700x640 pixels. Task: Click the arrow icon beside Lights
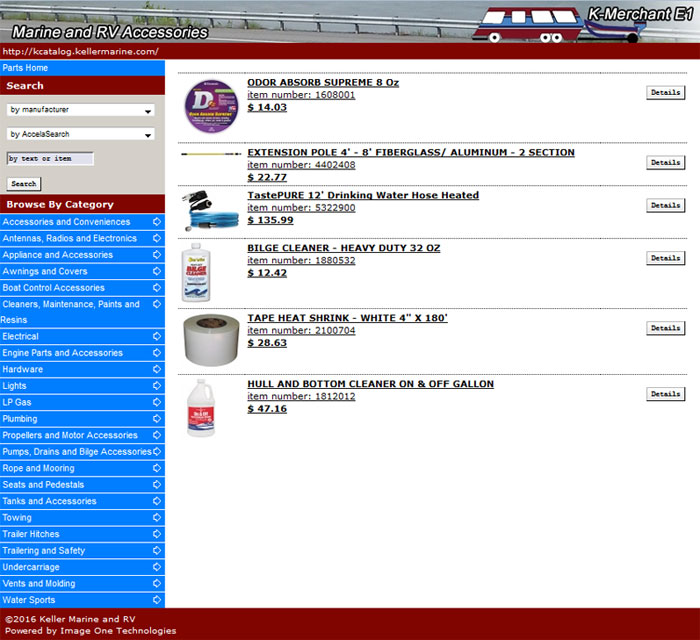tap(157, 386)
